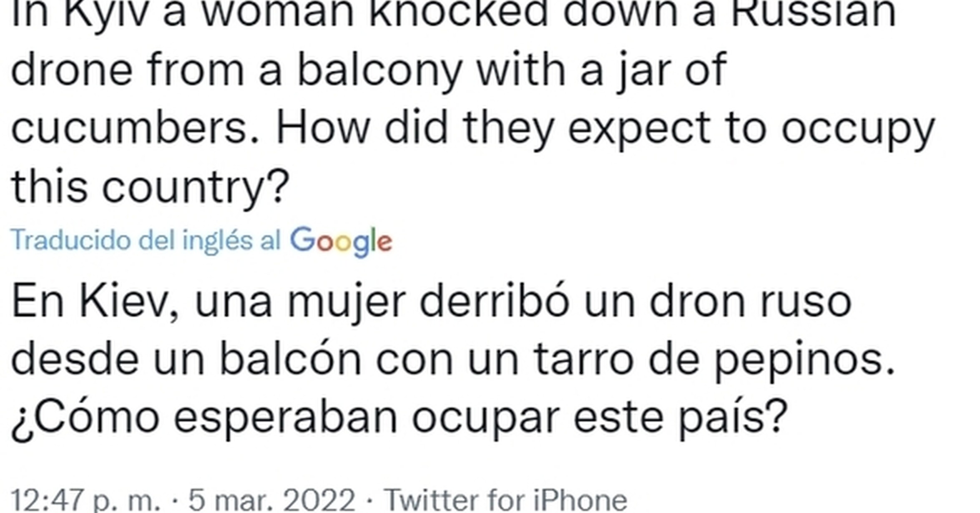Screen dimensions: 980x513
Task: Click the "Traducido del inglés al" link
Action: click(x=146, y=240)
